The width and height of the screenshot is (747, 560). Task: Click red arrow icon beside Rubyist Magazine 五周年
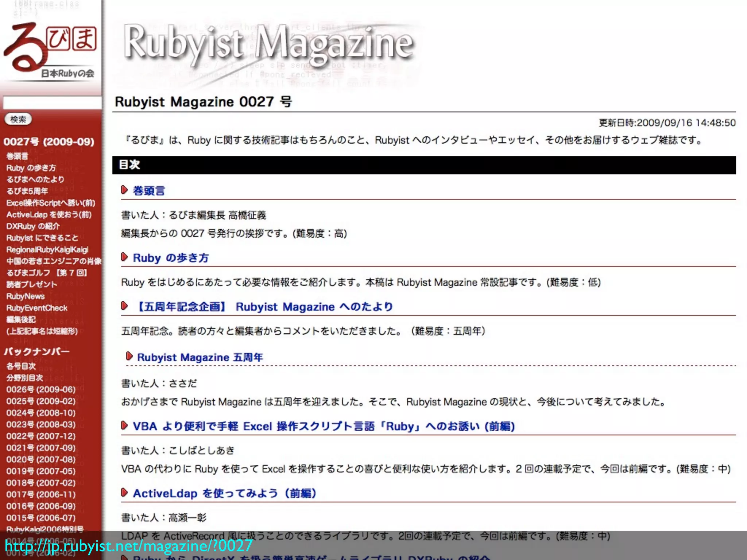coord(129,356)
